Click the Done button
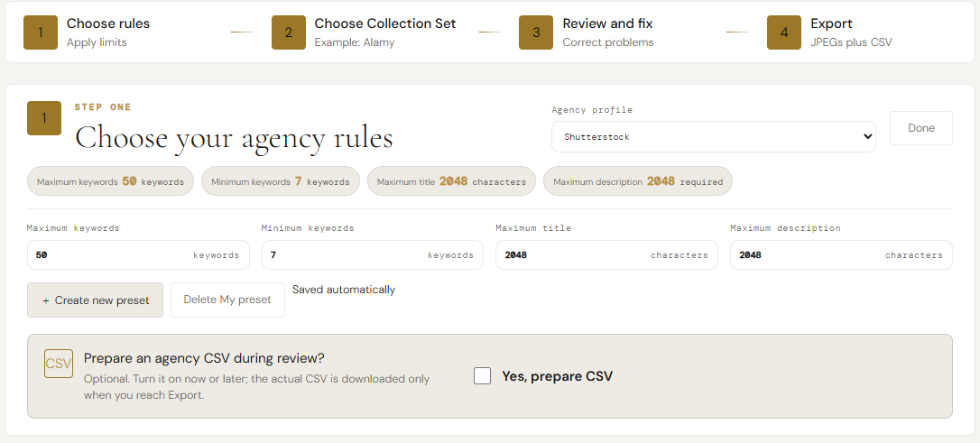 pyautogui.click(x=920, y=128)
